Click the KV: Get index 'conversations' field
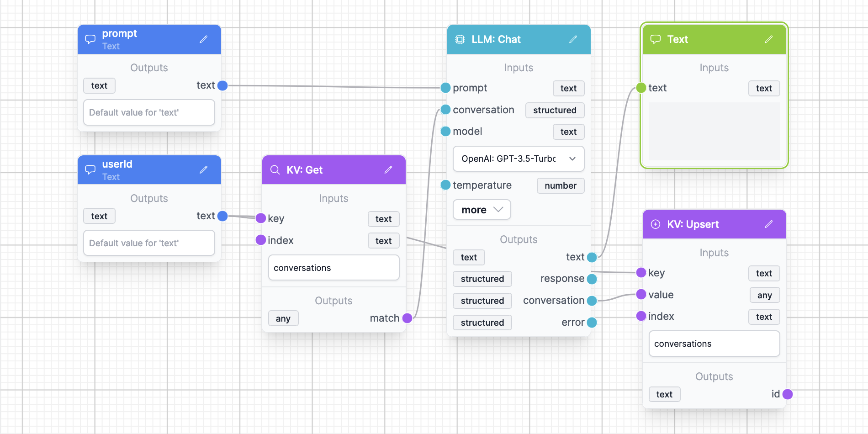 coord(333,268)
